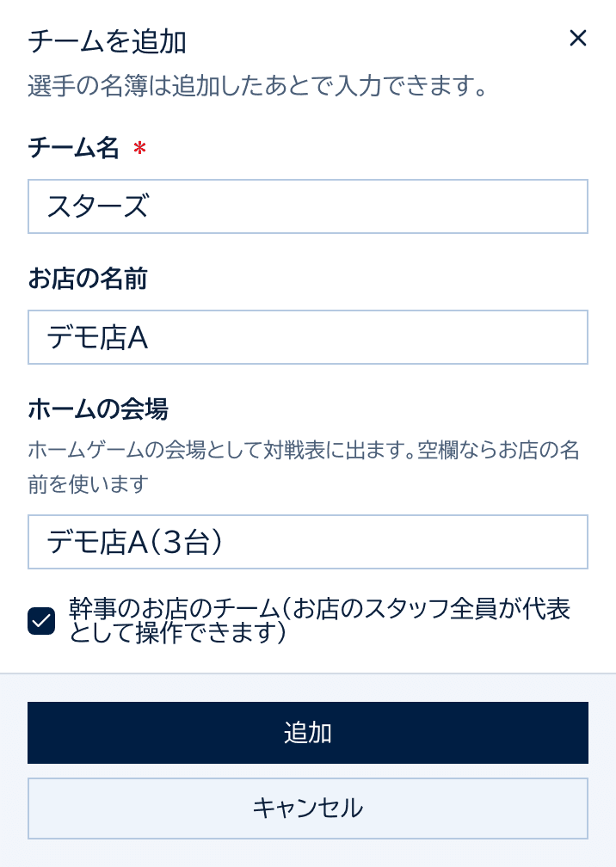
Task: Click the 追加 button
Action: click(x=308, y=733)
